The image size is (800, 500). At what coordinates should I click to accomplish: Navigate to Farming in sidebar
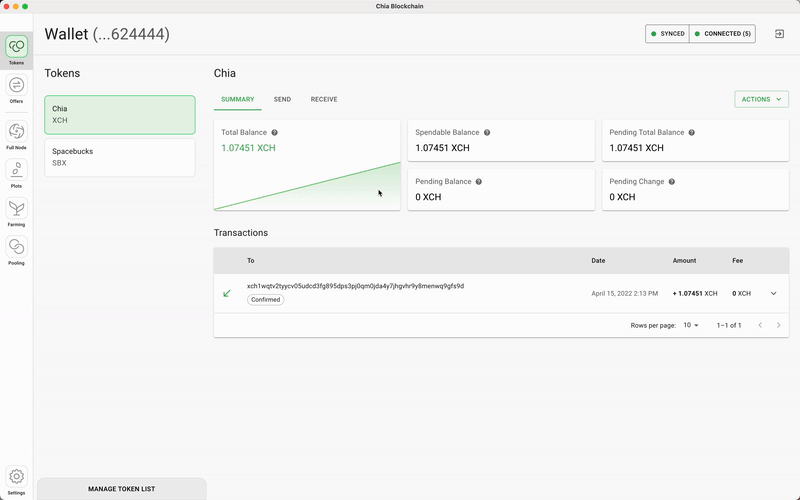point(16,209)
